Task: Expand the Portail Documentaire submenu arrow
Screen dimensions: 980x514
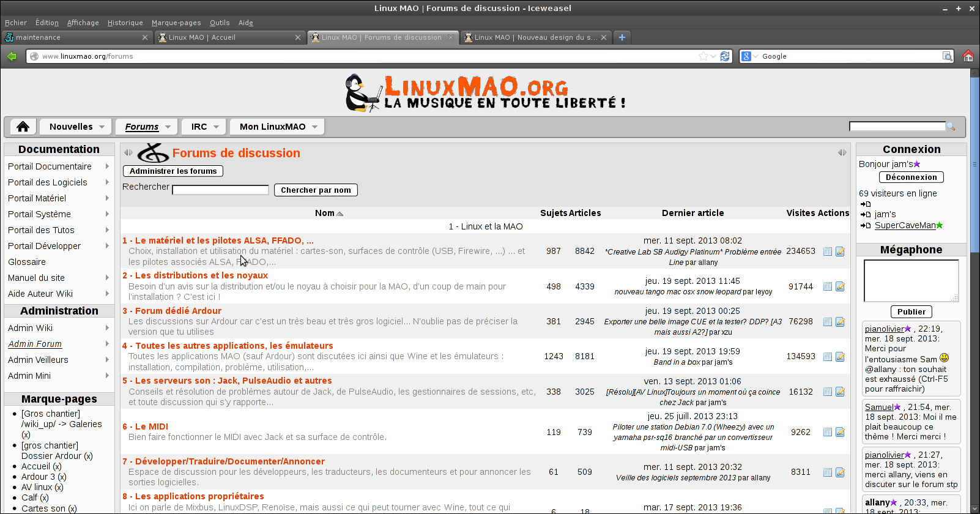Action: (x=107, y=166)
